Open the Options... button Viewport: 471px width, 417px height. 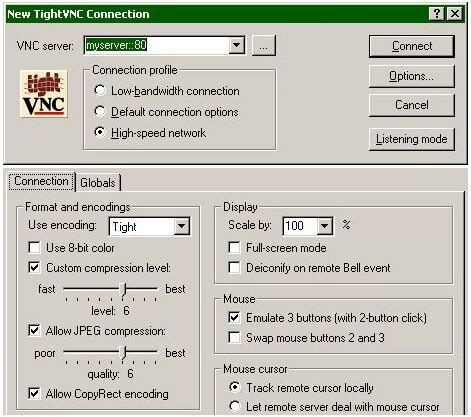tap(412, 76)
